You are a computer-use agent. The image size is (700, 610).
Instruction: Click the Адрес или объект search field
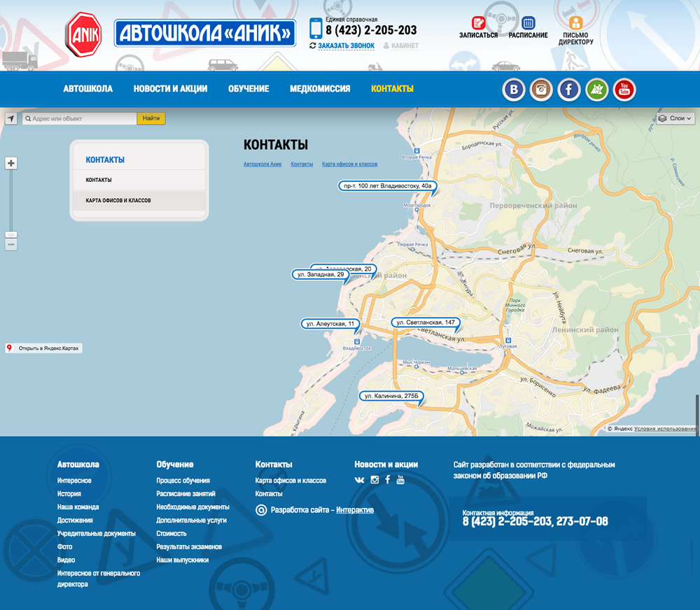(80, 119)
